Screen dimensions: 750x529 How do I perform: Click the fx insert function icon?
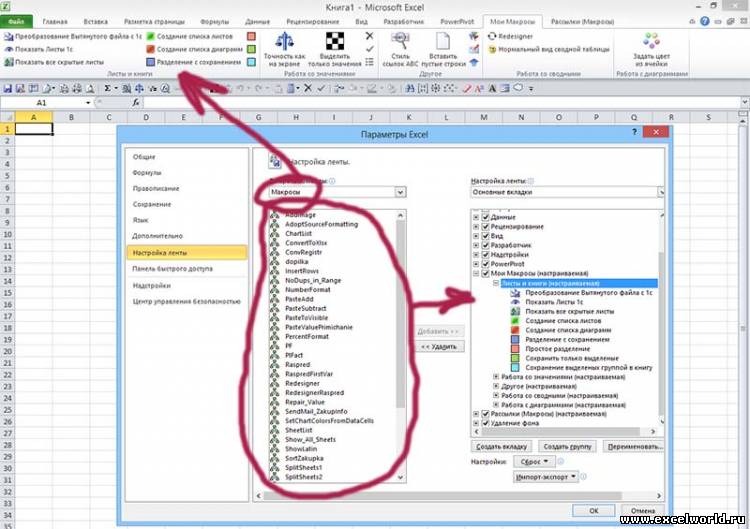136,102
